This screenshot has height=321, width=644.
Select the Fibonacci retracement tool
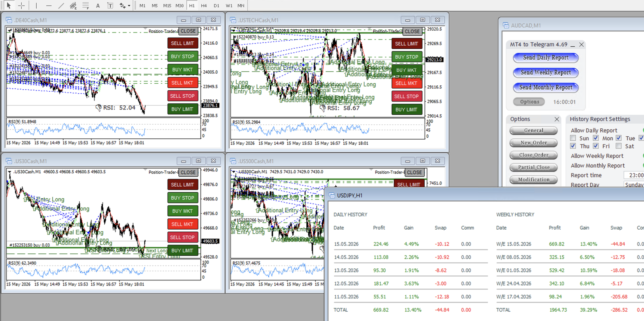click(85, 6)
